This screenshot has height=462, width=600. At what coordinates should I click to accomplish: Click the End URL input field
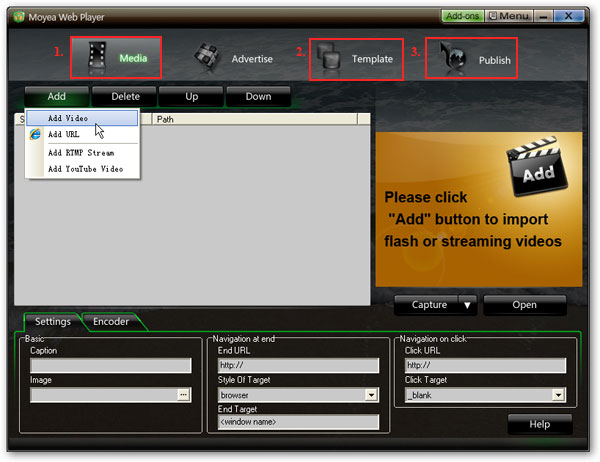click(x=298, y=366)
